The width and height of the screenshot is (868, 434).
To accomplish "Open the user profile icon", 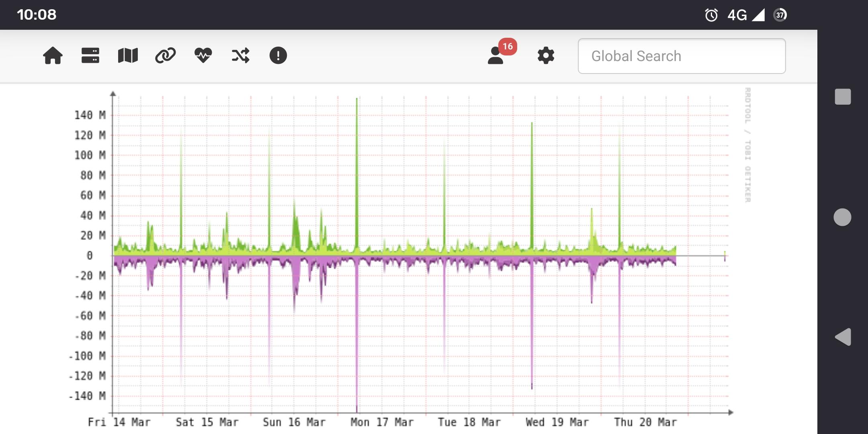I will (x=495, y=56).
